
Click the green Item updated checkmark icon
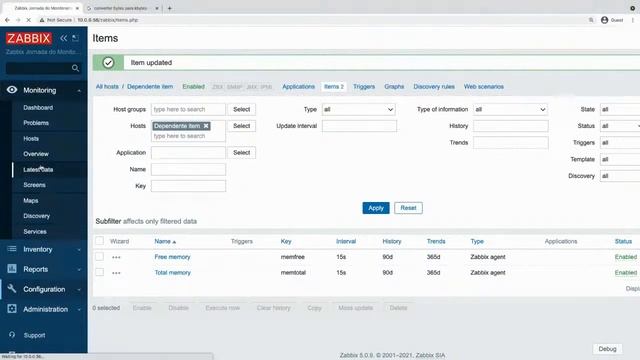click(108, 62)
